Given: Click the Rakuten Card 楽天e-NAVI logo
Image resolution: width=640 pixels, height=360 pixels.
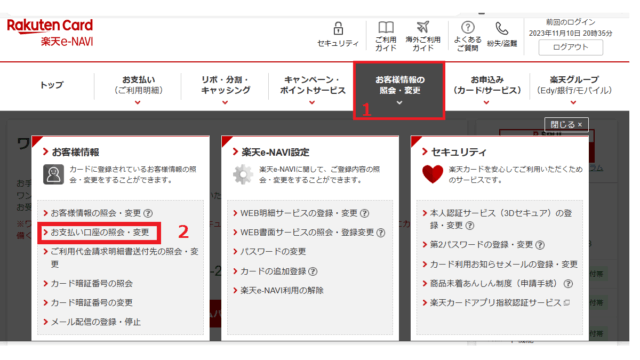Looking at the screenshot, I should click(50, 32).
